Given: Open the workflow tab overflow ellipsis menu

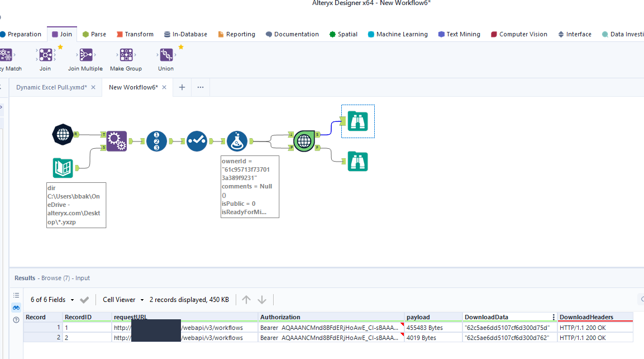Looking at the screenshot, I should 200,87.
